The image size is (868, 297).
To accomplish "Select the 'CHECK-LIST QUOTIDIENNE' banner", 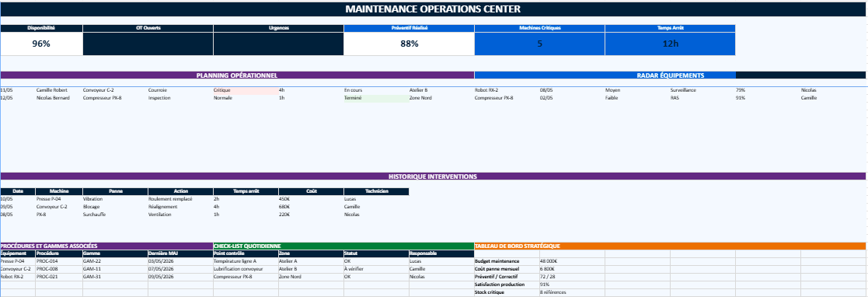I will click(x=343, y=246).
